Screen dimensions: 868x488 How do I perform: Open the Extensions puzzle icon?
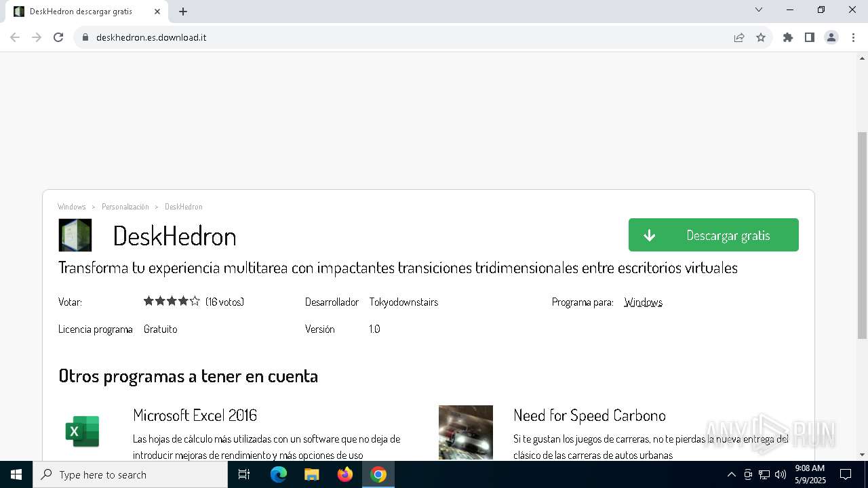coord(788,37)
